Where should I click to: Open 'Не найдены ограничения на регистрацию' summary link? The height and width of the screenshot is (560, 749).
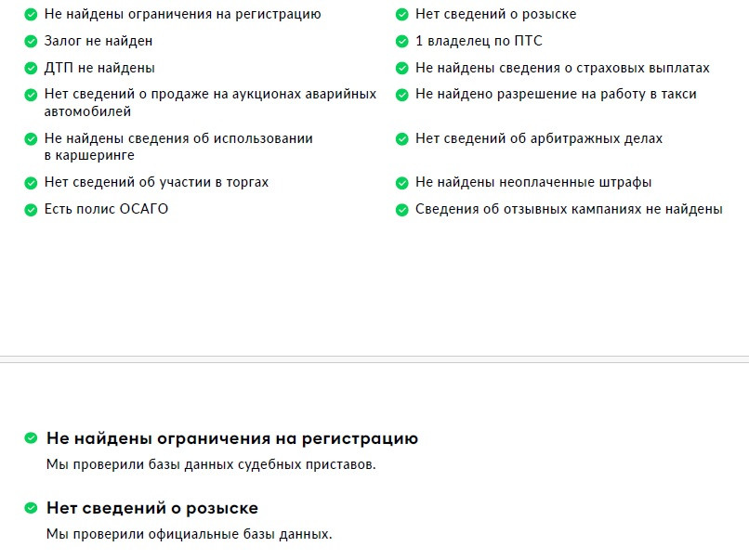182,15
